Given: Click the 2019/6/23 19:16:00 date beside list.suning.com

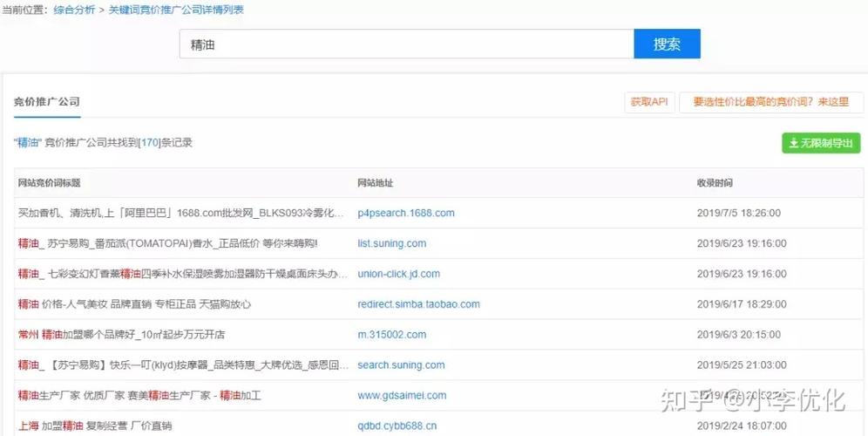Looking at the screenshot, I should point(742,244).
